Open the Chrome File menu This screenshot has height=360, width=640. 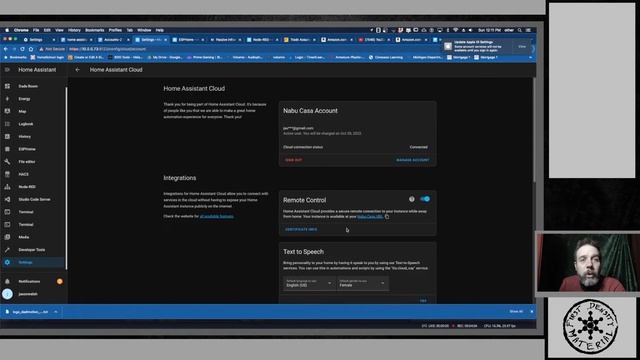click(x=36, y=30)
